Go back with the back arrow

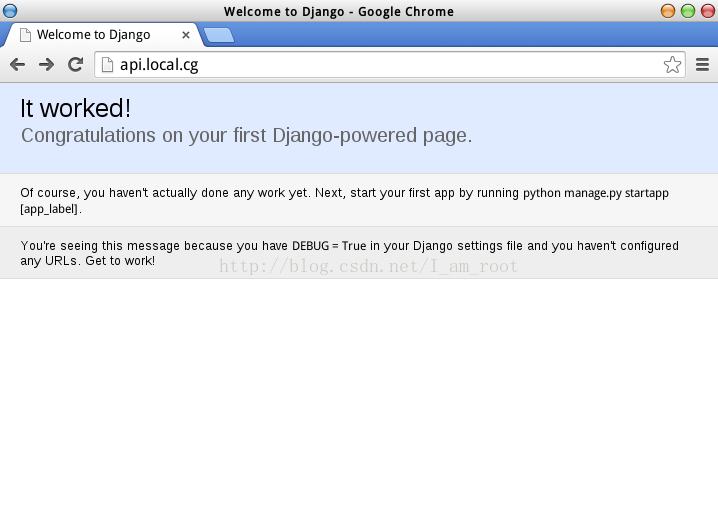click(x=17, y=65)
